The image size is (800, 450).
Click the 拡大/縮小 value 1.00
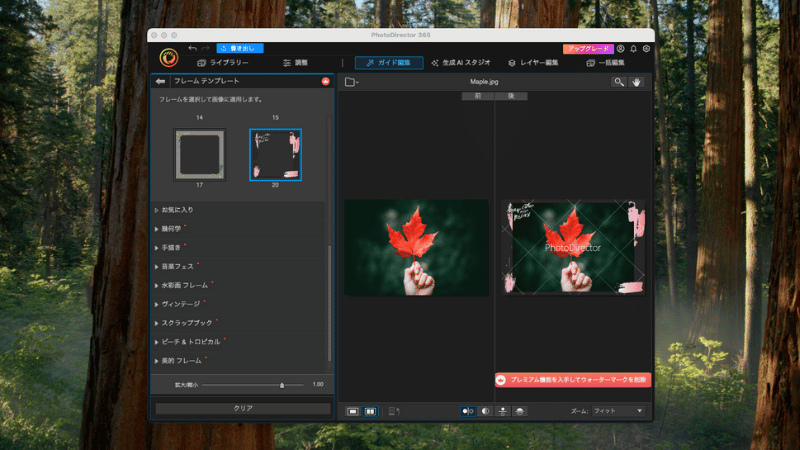(318, 384)
